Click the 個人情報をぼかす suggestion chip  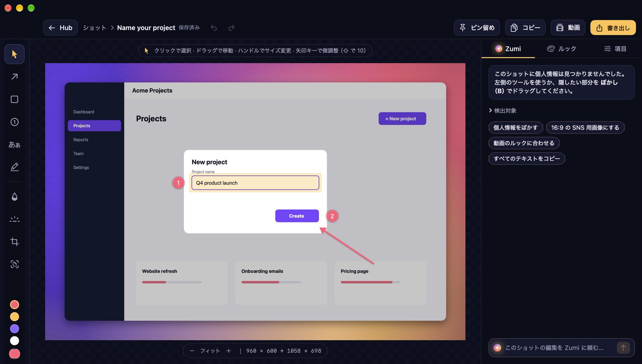point(516,127)
